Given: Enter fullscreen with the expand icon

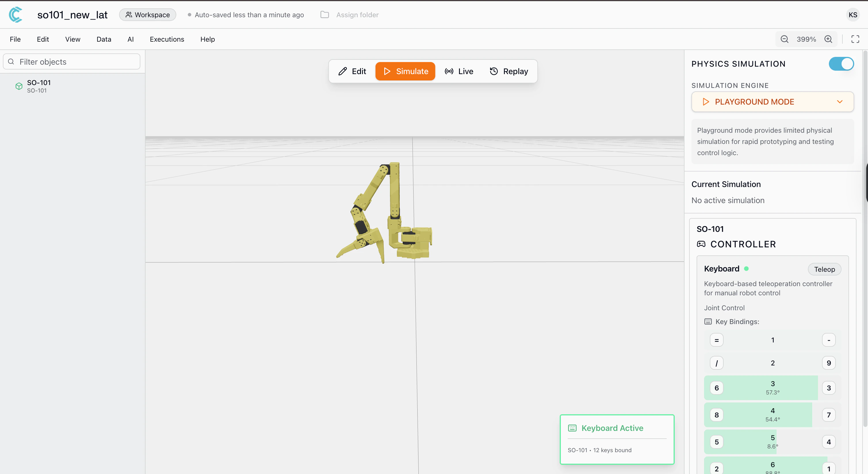Looking at the screenshot, I should (855, 39).
